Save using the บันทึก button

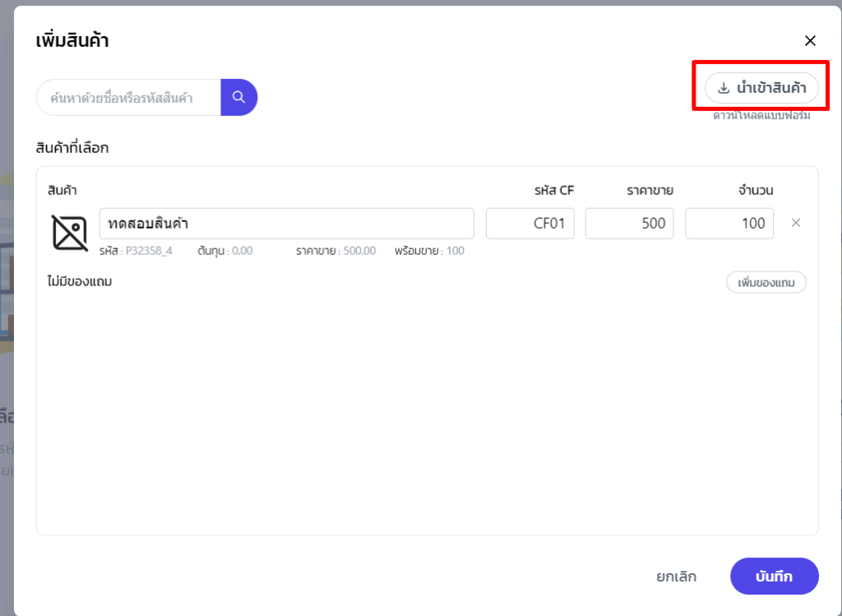click(774, 577)
